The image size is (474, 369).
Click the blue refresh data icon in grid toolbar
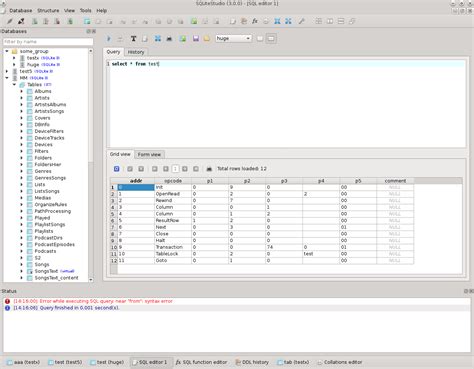click(x=117, y=169)
